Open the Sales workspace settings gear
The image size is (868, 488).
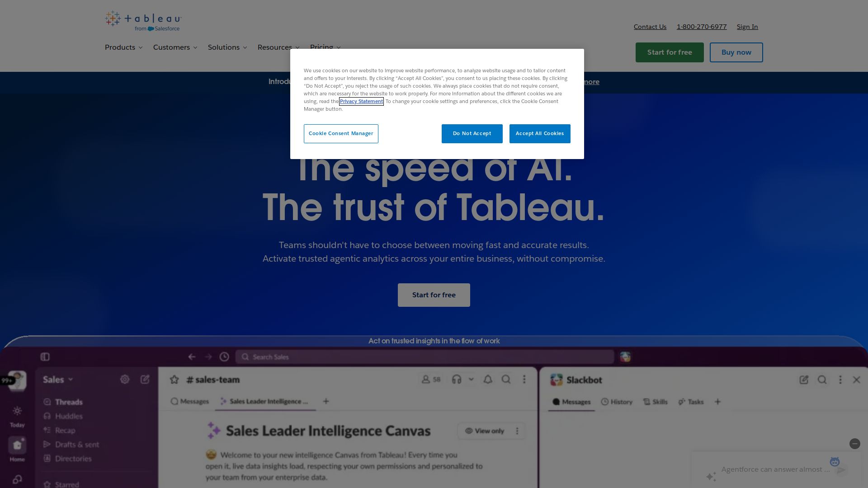click(x=125, y=380)
